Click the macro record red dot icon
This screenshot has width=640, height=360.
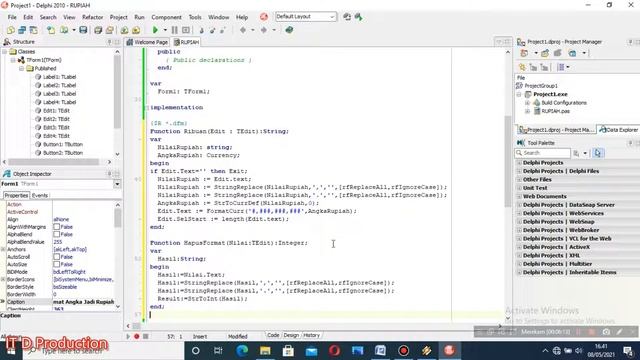click(137, 336)
